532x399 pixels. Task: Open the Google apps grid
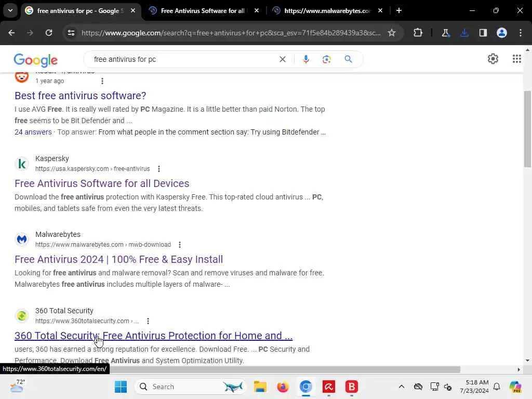(x=517, y=59)
